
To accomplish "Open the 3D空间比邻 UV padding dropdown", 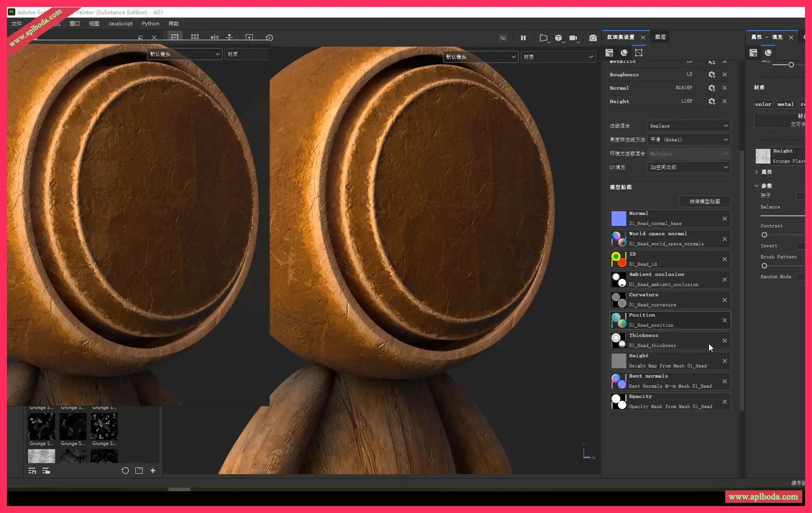I will pos(688,167).
